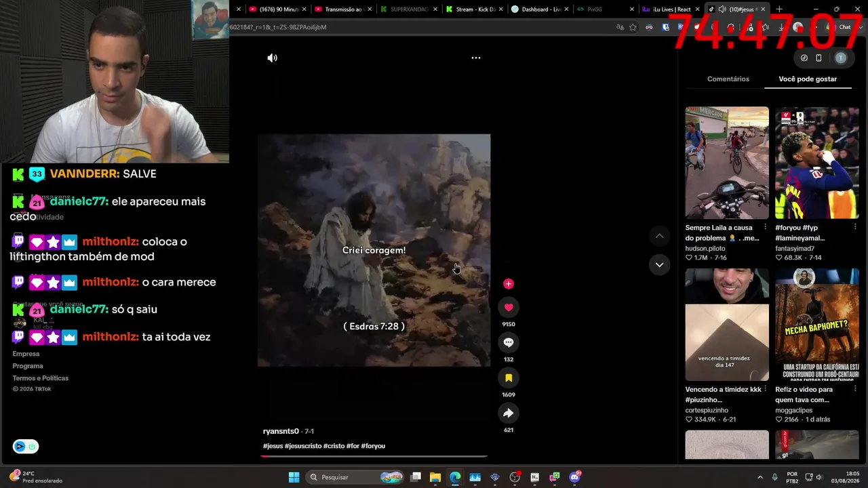
Task: Mute the video with the speaker icon
Action: (273, 58)
